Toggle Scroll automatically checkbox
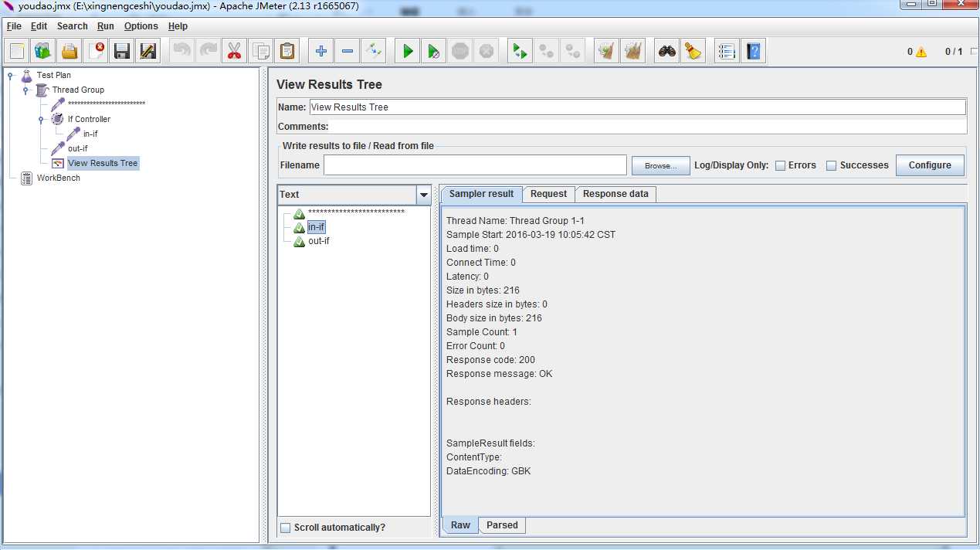This screenshot has height=550, width=980. (x=286, y=528)
